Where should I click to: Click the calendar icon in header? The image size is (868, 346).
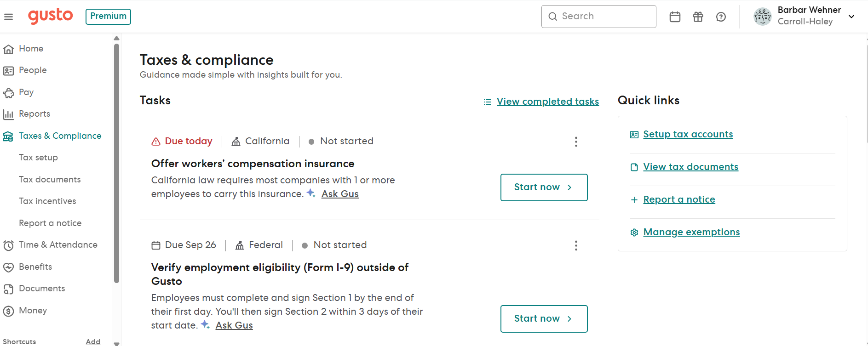click(x=675, y=17)
